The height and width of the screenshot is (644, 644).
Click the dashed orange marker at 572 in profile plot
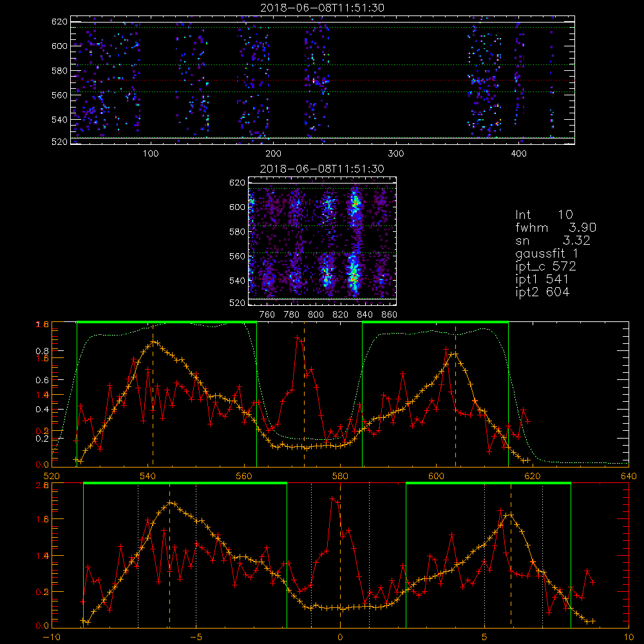[305, 394]
